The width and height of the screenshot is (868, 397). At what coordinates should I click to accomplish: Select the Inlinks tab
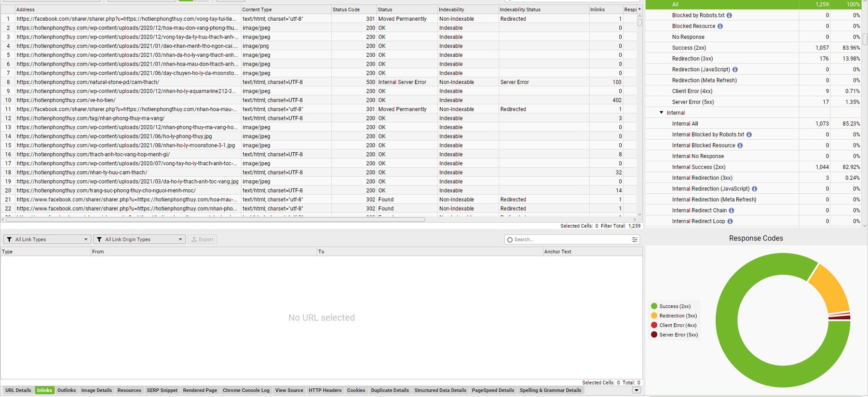pos(44,390)
